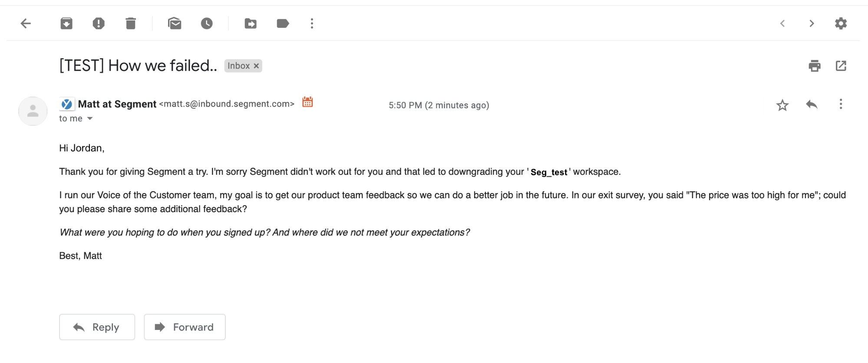The height and width of the screenshot is (363, 868).
Task: Remove the Inbox label
Action: [256, 66]
